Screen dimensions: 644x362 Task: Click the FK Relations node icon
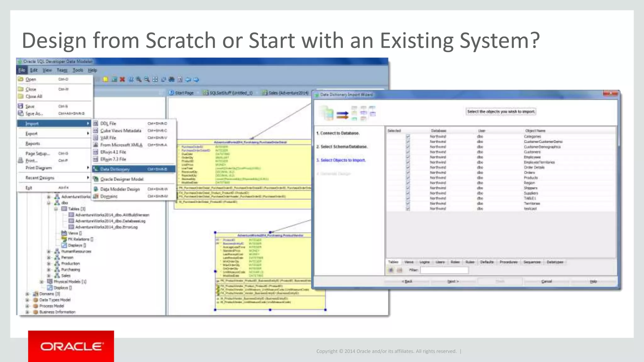coord(64,239)
